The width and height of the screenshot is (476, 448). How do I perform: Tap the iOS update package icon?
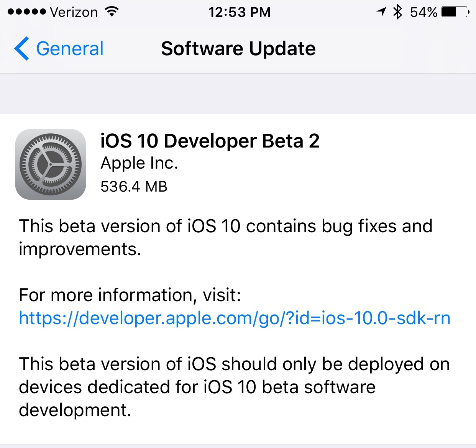[51, 164]
